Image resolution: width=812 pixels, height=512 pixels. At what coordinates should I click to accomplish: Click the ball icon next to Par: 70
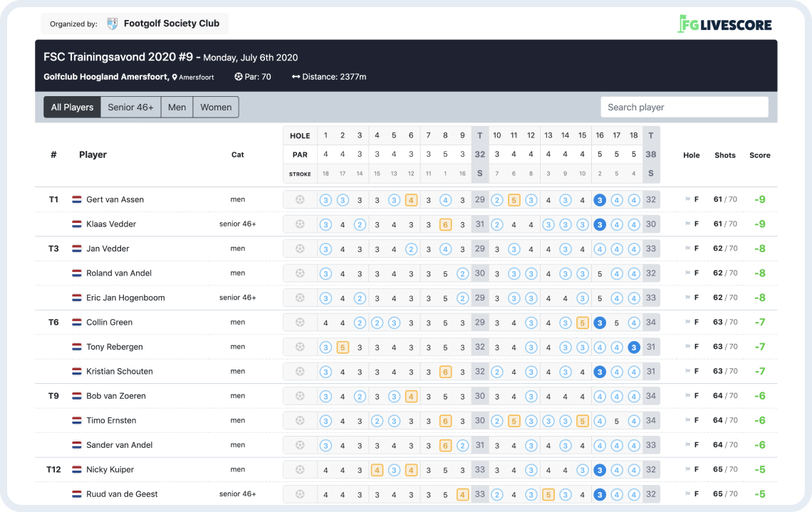pos(239,77)
